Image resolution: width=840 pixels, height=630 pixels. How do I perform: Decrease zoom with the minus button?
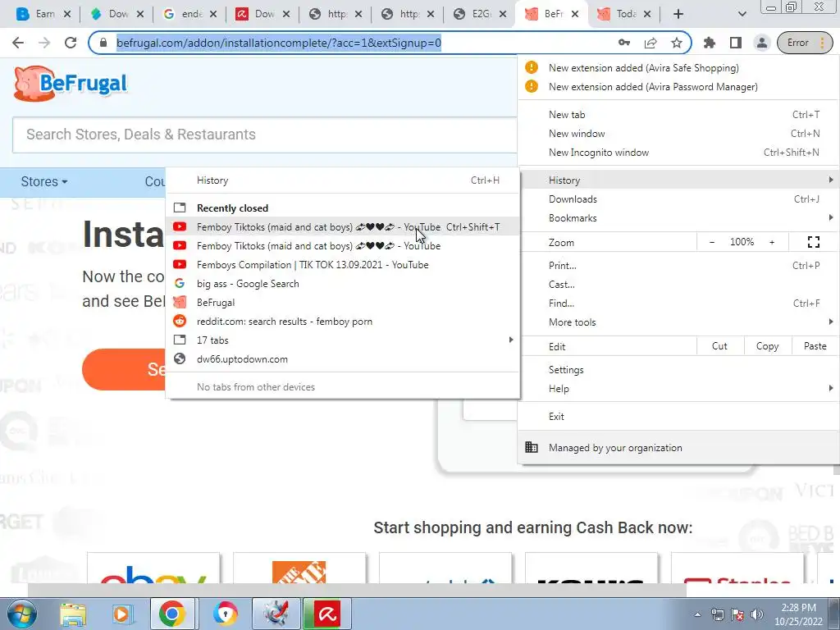pyautogui.click(x=711, y=242)
